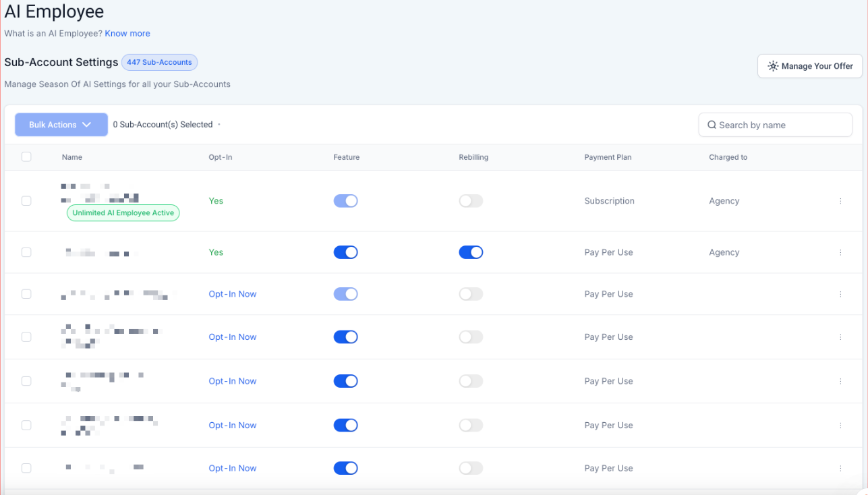Screen dimensions: 868x495
Task: Check the select-all checkbox in the table header
Action: pos(26,156)
